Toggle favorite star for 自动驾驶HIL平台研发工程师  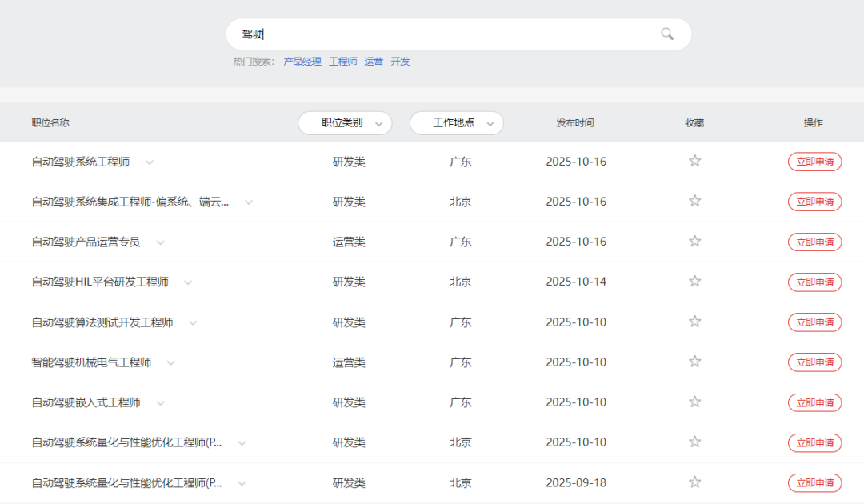[x=694, y=282]
